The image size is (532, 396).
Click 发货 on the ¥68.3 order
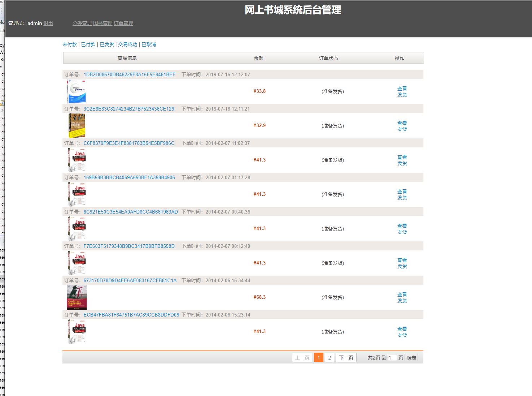402,300
